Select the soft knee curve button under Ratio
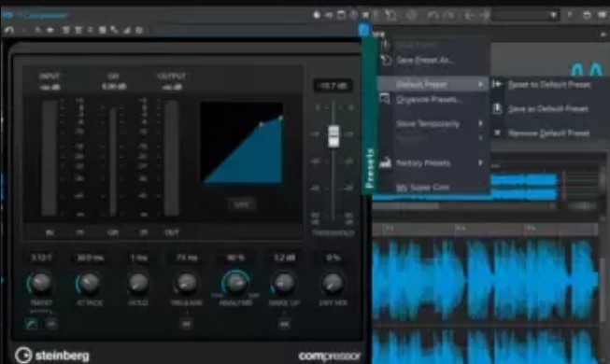610x364 pixels. point(32,324)
